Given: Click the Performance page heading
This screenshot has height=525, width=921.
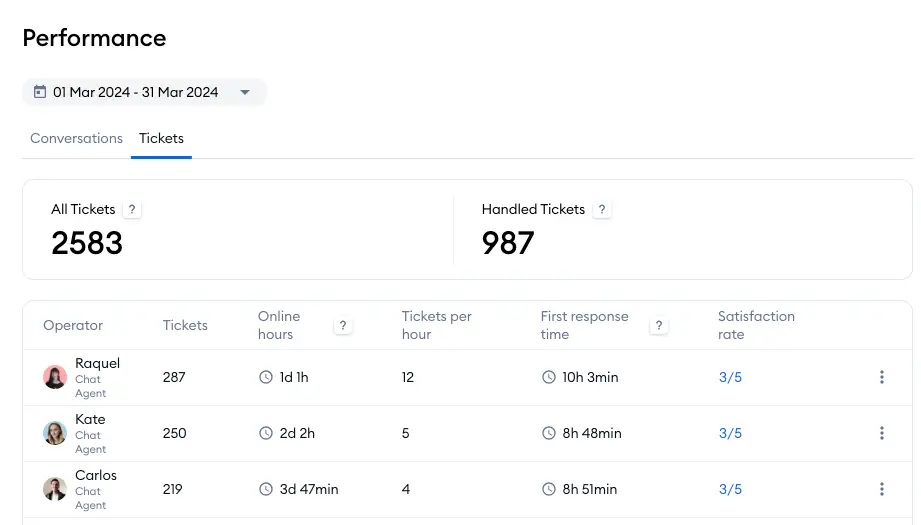Looking at the screenshot, I should coord(95,38).
